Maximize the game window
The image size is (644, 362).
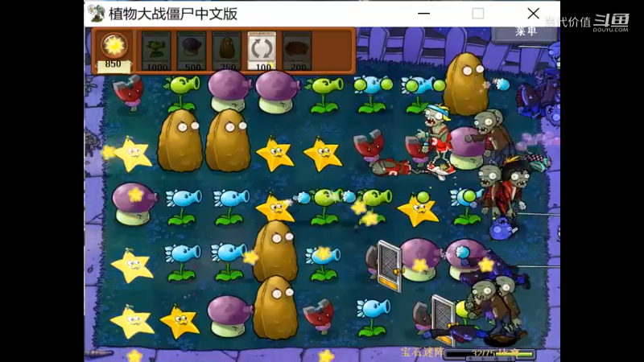[x=477, y=14]
